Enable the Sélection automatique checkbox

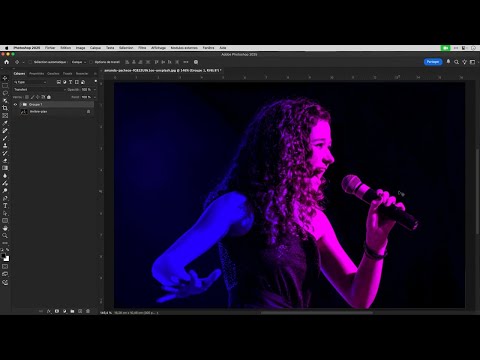click(30, 62)
